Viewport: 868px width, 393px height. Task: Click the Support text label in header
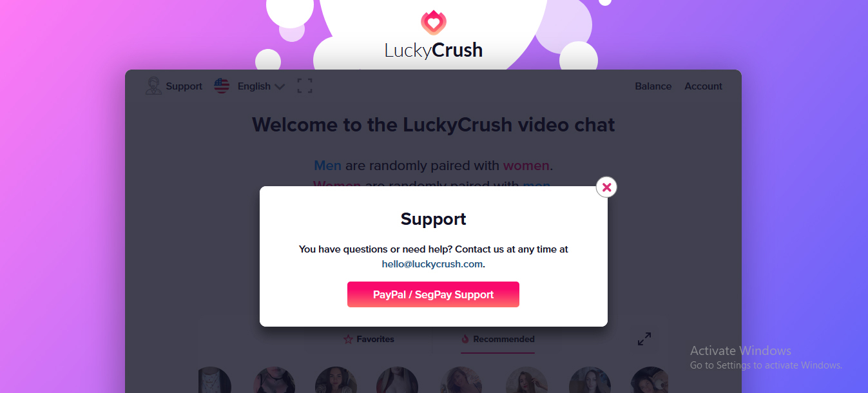click(x=184, y=86)
